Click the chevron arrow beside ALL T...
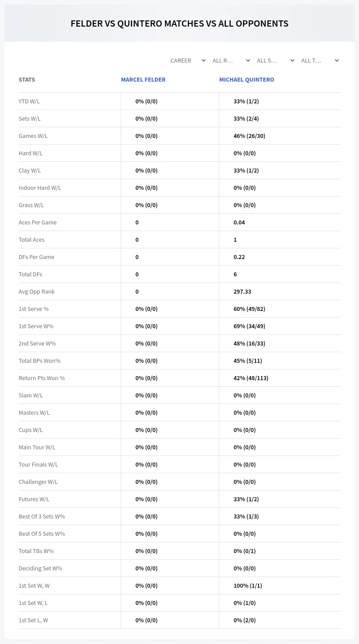Image resolution: width=359 pixels, height=644 pixels. 337,60
